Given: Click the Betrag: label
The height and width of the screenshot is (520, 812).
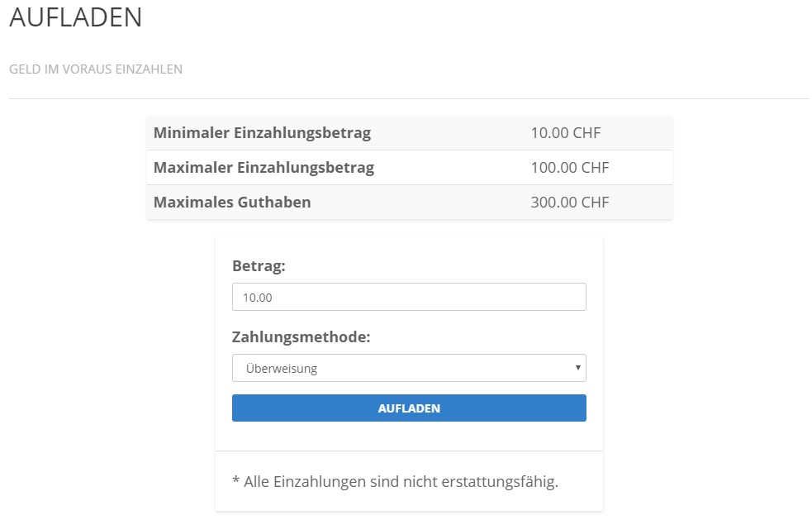Looking at the screenshot, I should (259, 266).
